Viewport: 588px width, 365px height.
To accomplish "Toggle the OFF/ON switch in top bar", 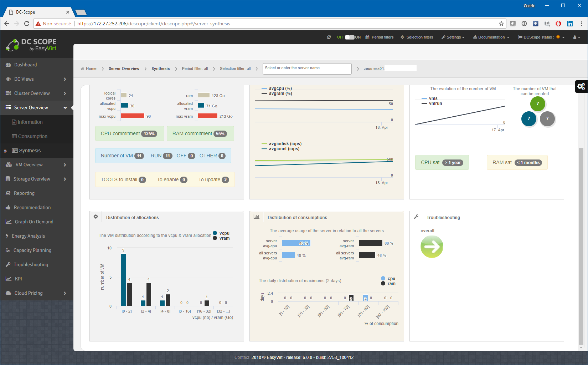I will tap(349, 37).
